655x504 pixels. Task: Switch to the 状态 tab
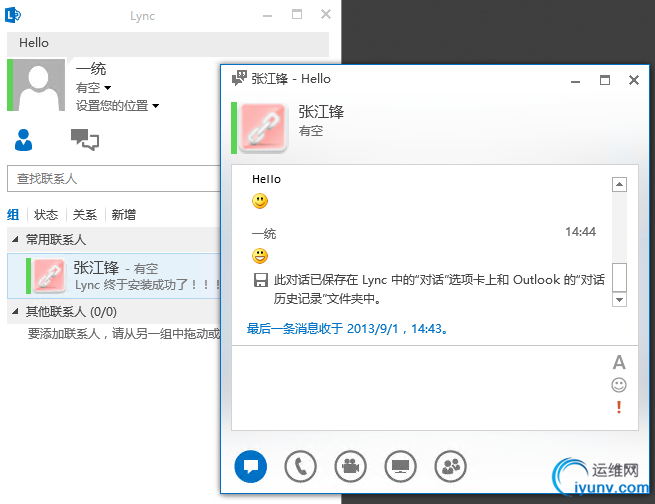point(46,215)
